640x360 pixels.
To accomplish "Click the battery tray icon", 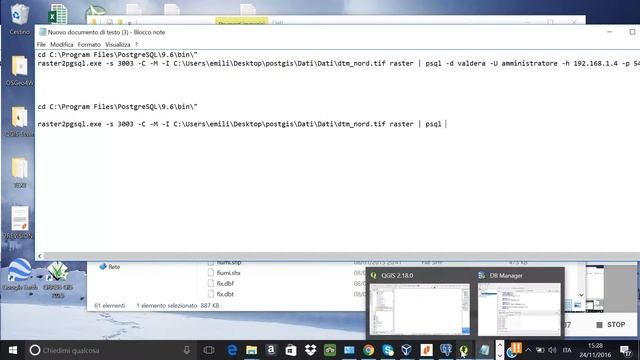I will tap(540, 350).
